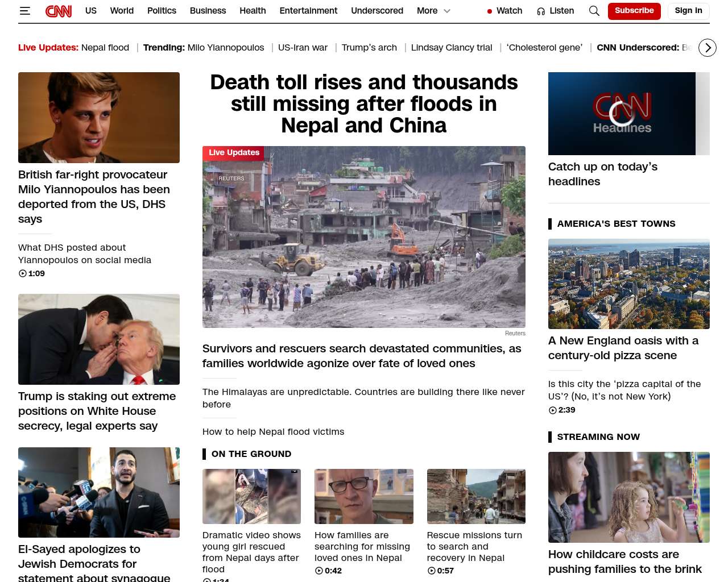Screen dimensions: 728x582
Task: Navigate to the Business section
Action: tap(208, 11)
